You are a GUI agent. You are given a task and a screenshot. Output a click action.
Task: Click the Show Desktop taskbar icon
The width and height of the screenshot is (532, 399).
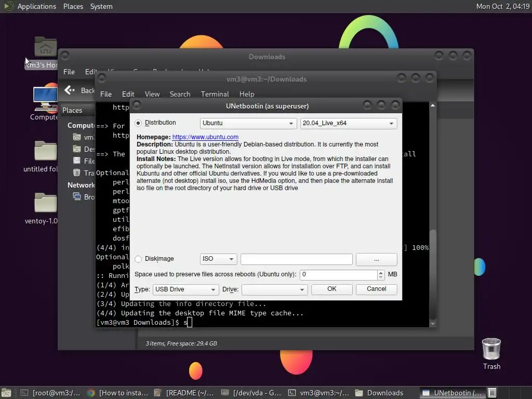click(6, 393)
